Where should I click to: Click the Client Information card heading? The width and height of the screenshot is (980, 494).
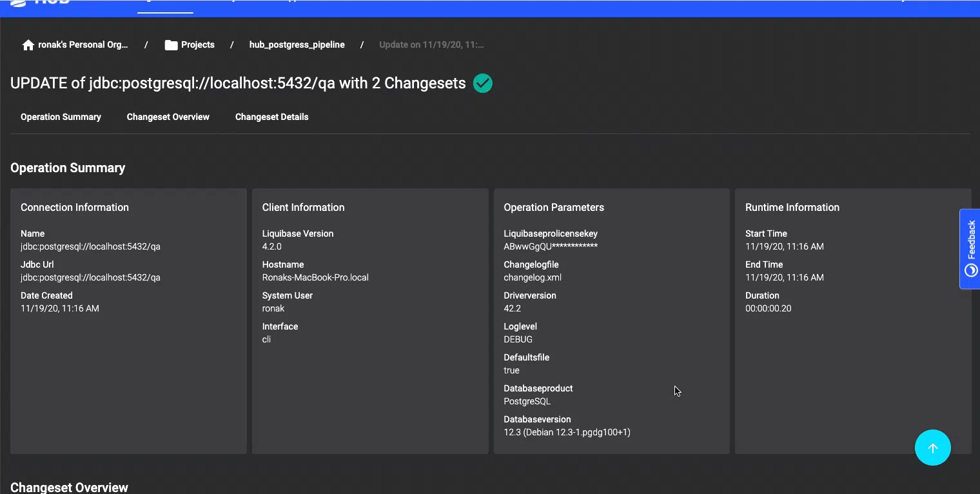click(304, 208)
